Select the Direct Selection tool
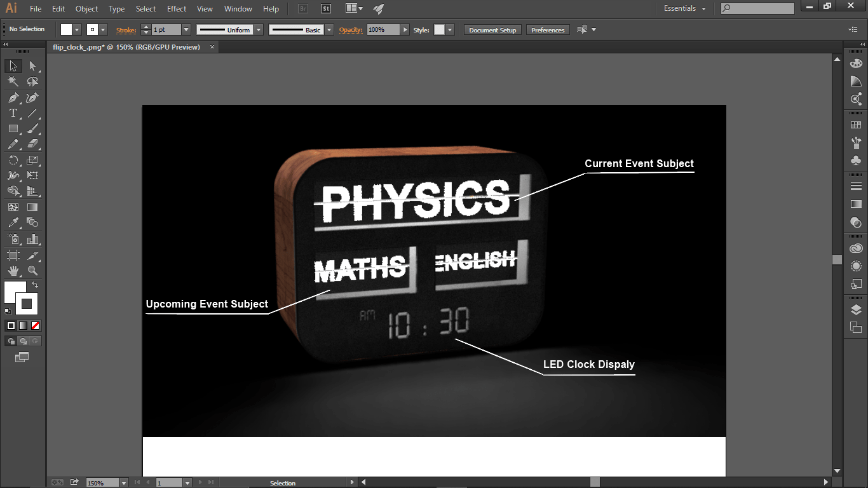Screen dimensions: 868x488 [32, 66]
